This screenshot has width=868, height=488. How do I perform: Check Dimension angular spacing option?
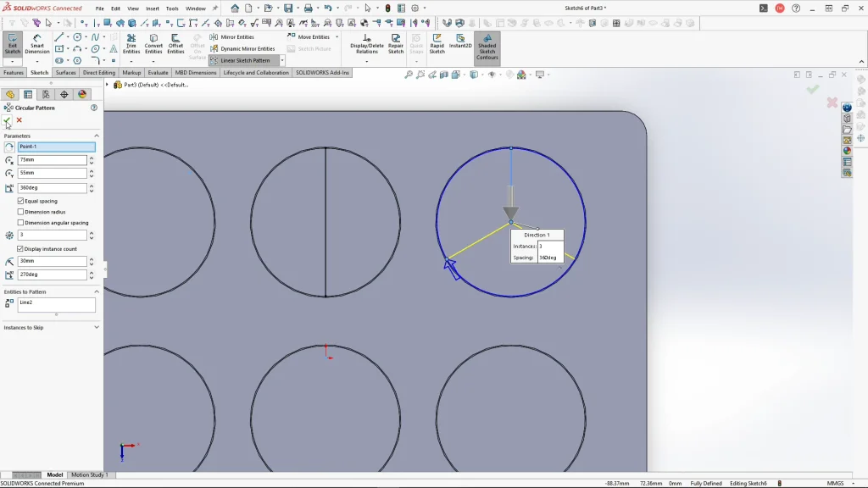[x=21, y=223]
